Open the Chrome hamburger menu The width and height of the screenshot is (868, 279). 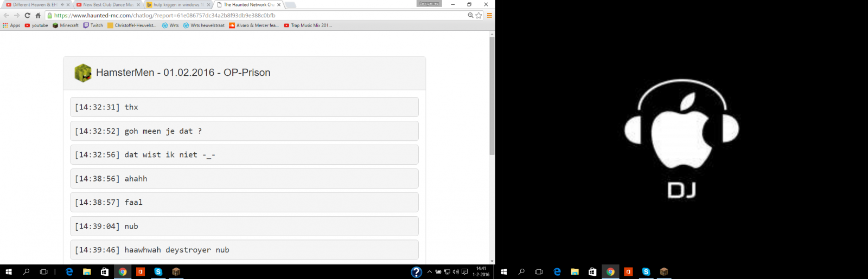coord(489,16)
